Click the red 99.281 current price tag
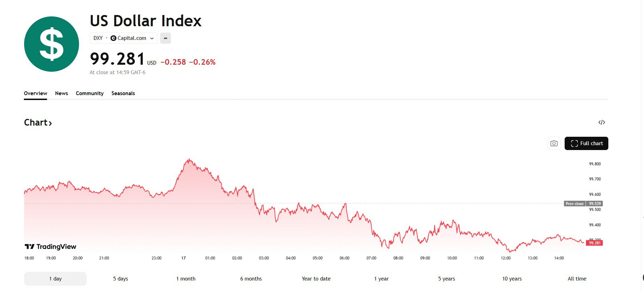 pyautogui.click(x=594, y=243)
